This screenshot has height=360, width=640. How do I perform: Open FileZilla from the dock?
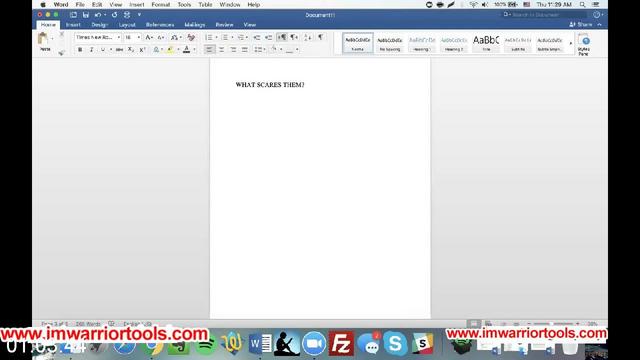pyautogui.click(x=341, y=344)
